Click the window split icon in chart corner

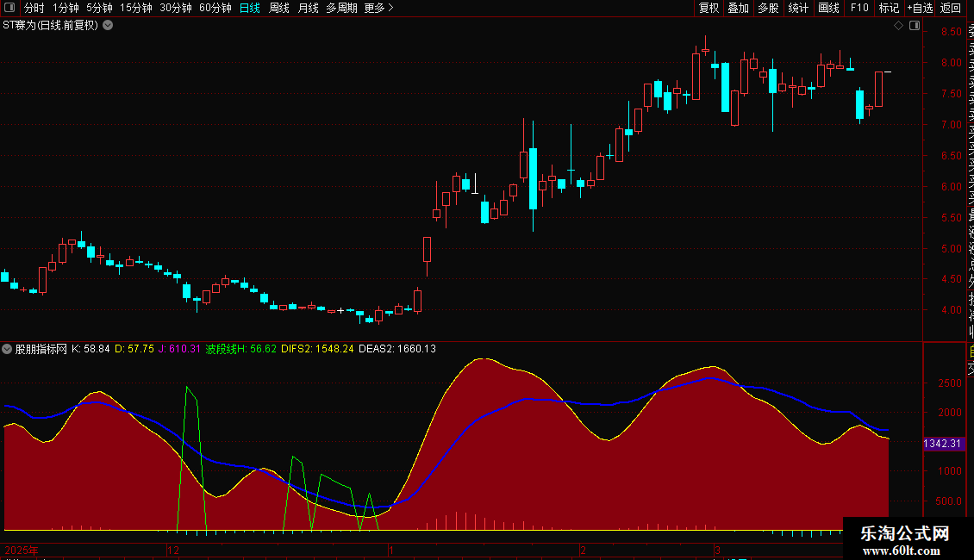tap(915, 26)
